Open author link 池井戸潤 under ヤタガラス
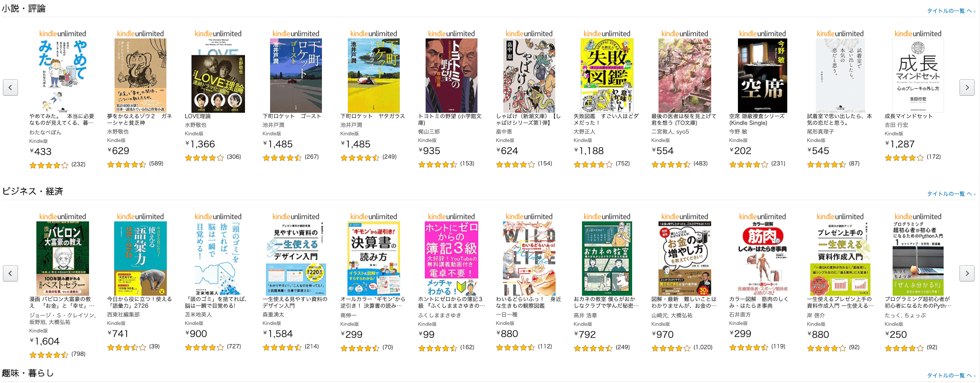This screenshot has height=383, width=980. (351, 125)
